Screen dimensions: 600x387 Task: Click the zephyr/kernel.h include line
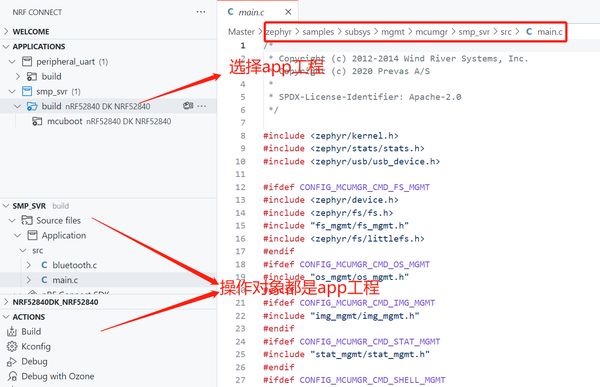331,136
